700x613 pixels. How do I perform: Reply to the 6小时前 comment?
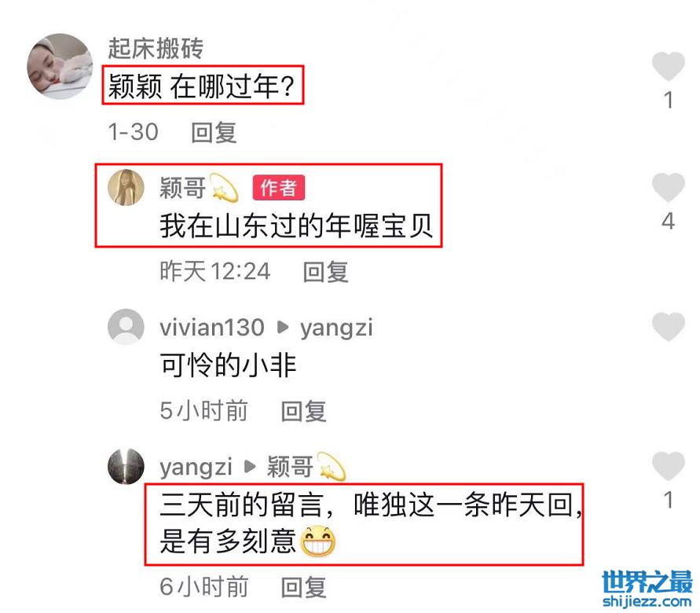tap(303, 586)
